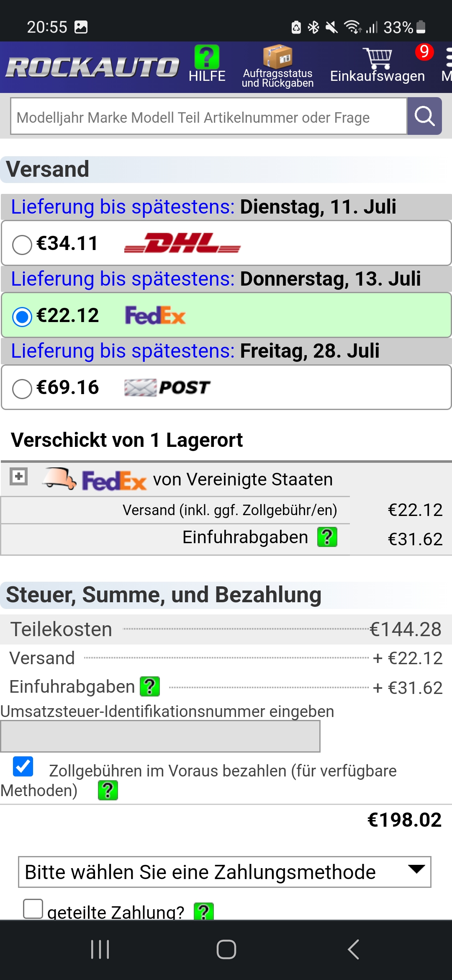Open the green HILFE help icon
This screenshot has height=980, width=452.
207,58
